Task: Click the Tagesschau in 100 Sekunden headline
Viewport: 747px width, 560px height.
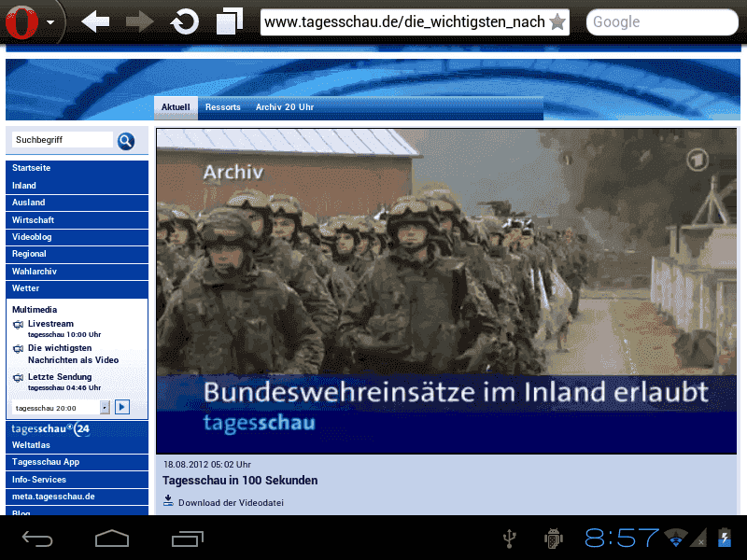Action: point(240,481)
